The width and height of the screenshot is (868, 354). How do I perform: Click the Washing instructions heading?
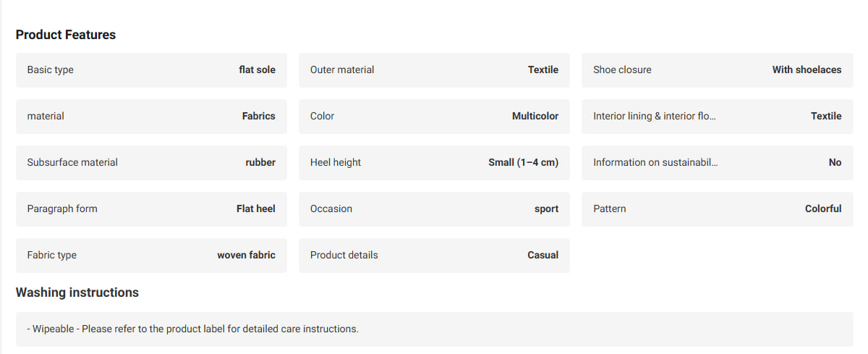77,292
